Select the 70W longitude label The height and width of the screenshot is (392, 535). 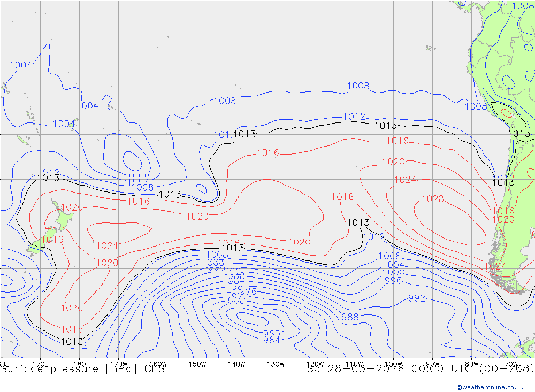511,364
